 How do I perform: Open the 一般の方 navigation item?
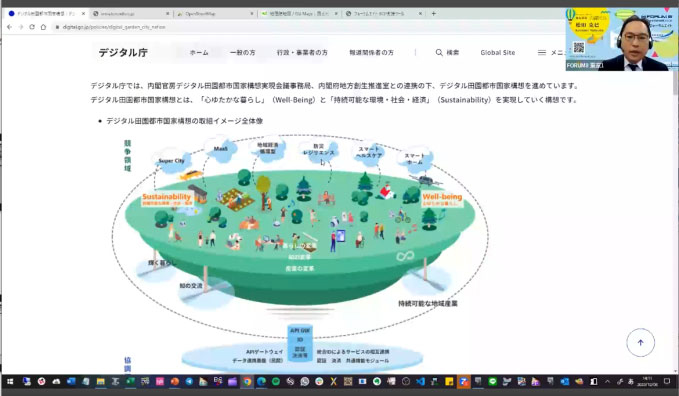[242, 52]
